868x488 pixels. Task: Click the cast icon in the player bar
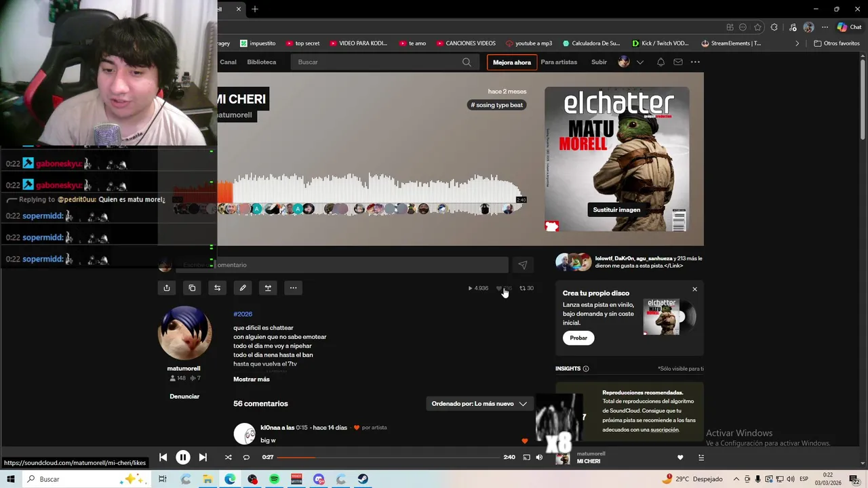coord(526,457)
